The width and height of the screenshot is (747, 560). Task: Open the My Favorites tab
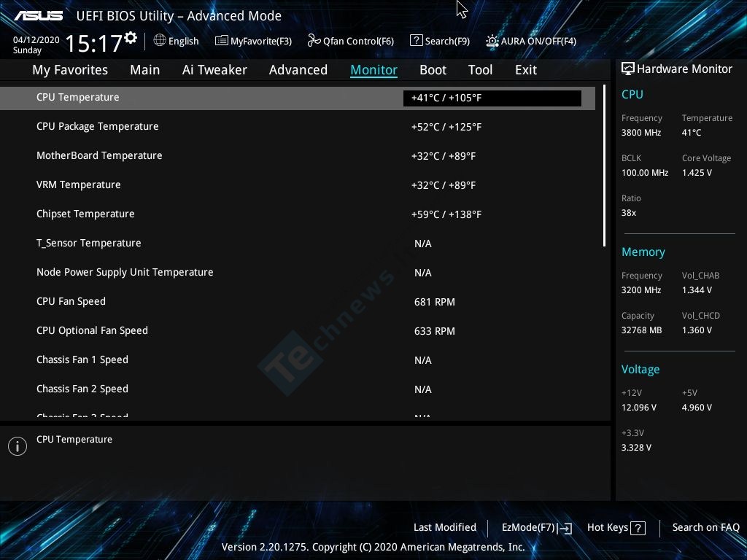point(70,70)
